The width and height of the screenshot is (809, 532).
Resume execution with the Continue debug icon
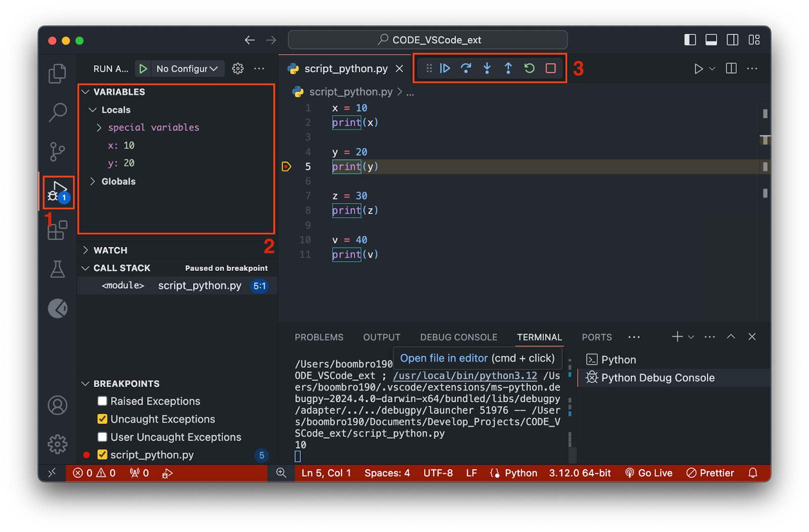pyautogui.click(x=444, y=68)
